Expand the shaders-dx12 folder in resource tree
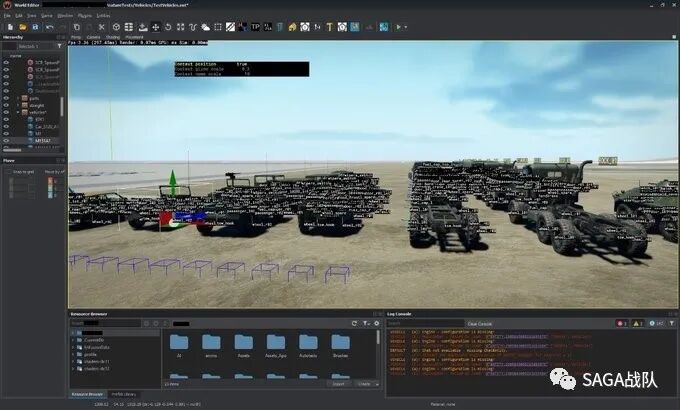This screenshot has width=680, height=410. click(73, 368)
